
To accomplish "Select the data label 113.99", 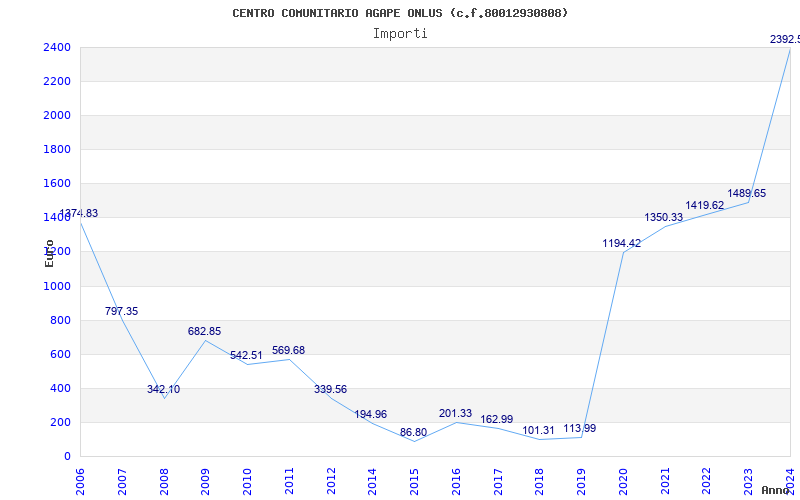I will click(580, 429).
